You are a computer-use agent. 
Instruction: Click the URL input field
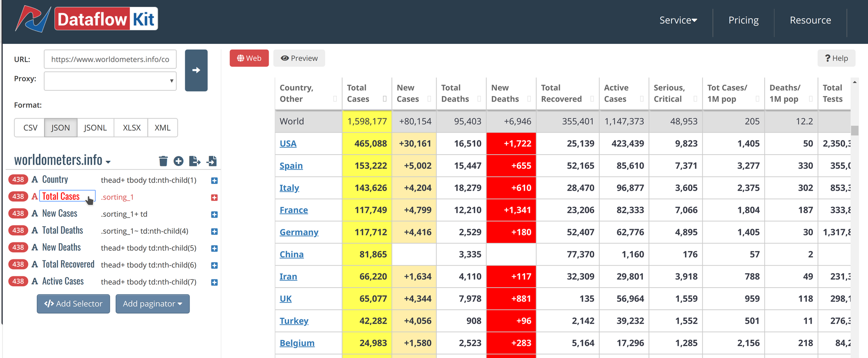pyautogui.click(x=110, y=59)
